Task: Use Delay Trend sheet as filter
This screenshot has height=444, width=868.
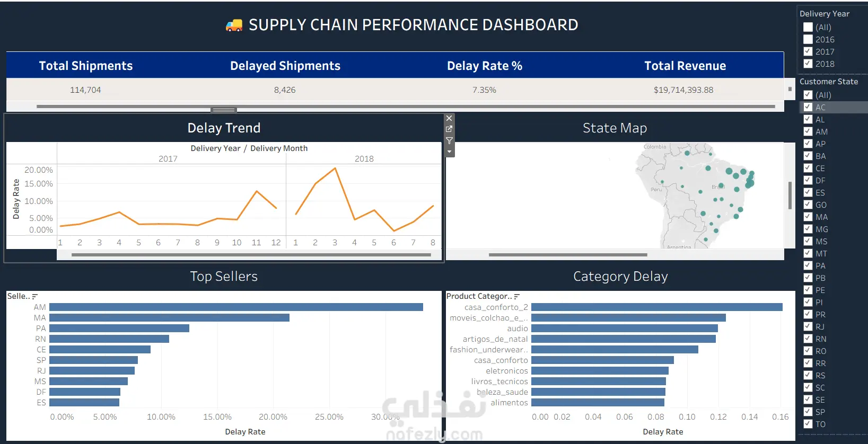Action: 449,141
